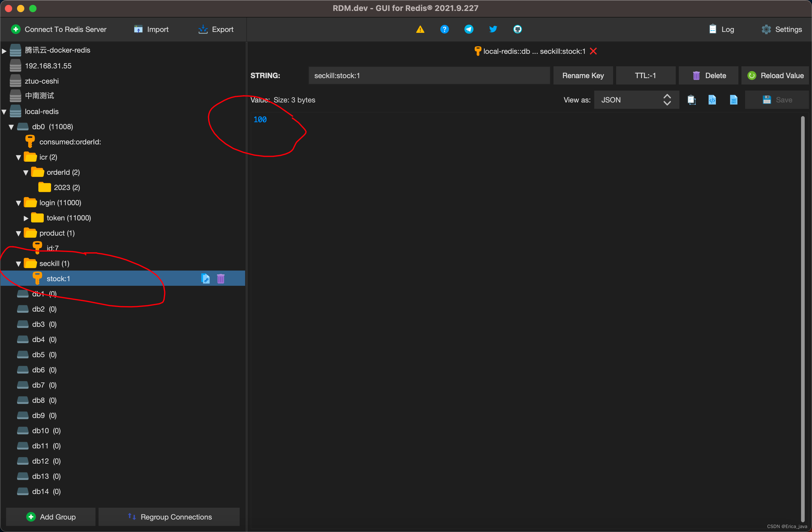This screenshot has width=812, height=532.
Task: Click the Twitter bird icon
Action: tap(493, 29)
